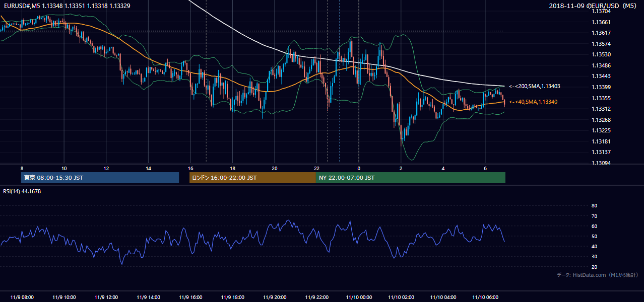Click hour 16 on the price chart's hour axis
Image resolution: width=644 pixels, height=302 pixels.
click(190, 168)
